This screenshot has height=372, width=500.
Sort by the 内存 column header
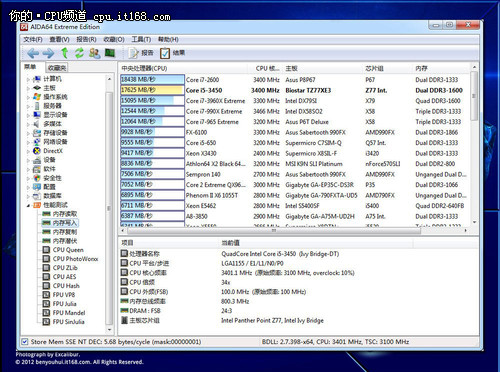click(440, 68)
